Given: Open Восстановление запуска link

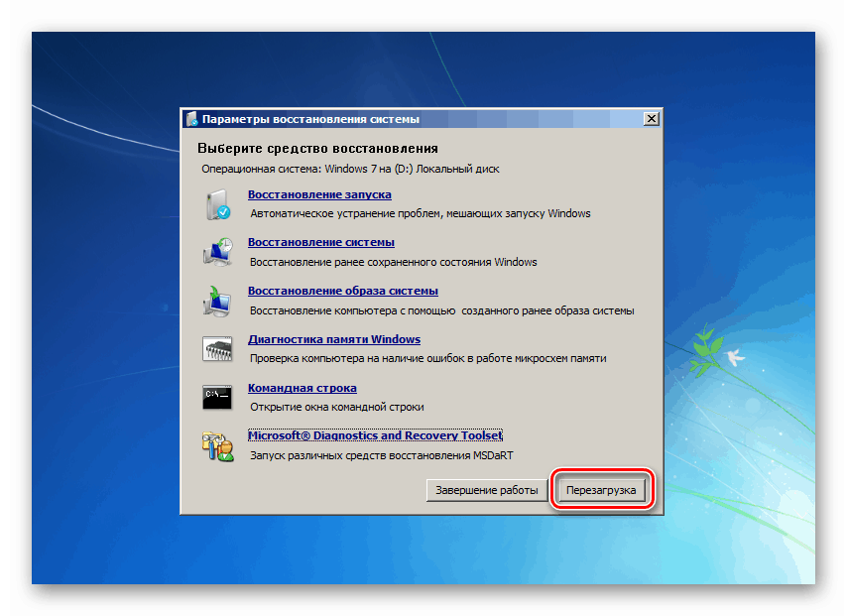Looking at the screenshot, I should (319, 194).
